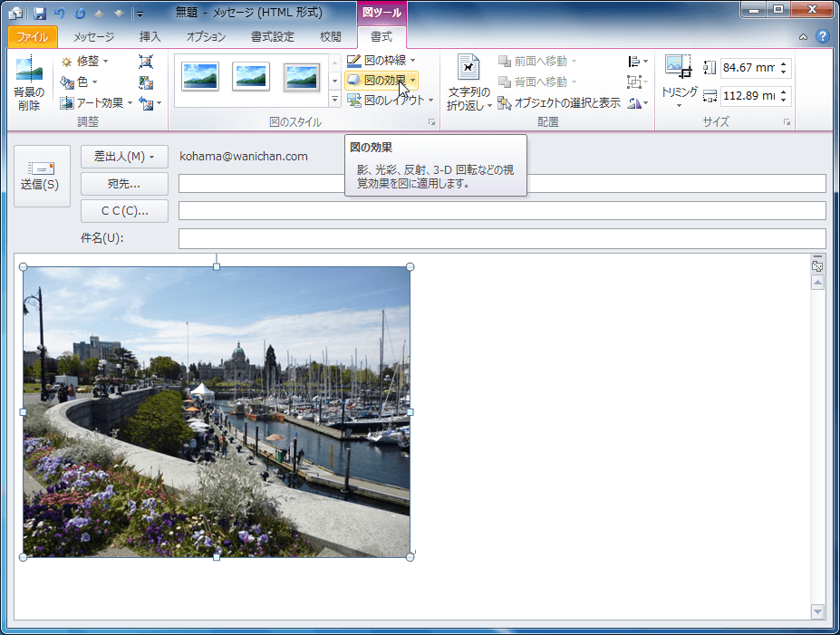Screen dimensions: 840x635
Task: Open the Picture Border (図の枠線) menu
Action: [381, 60]
